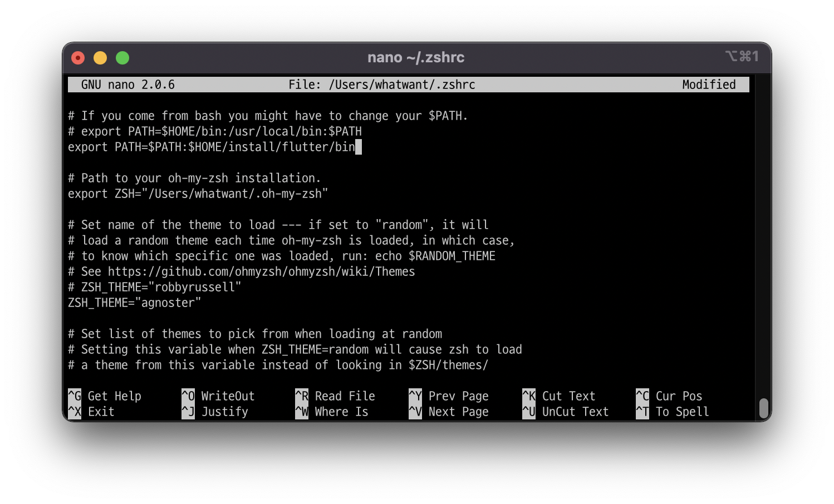
Task: Click the ^O WriteOut shortcut
Action: pos(218,396)
